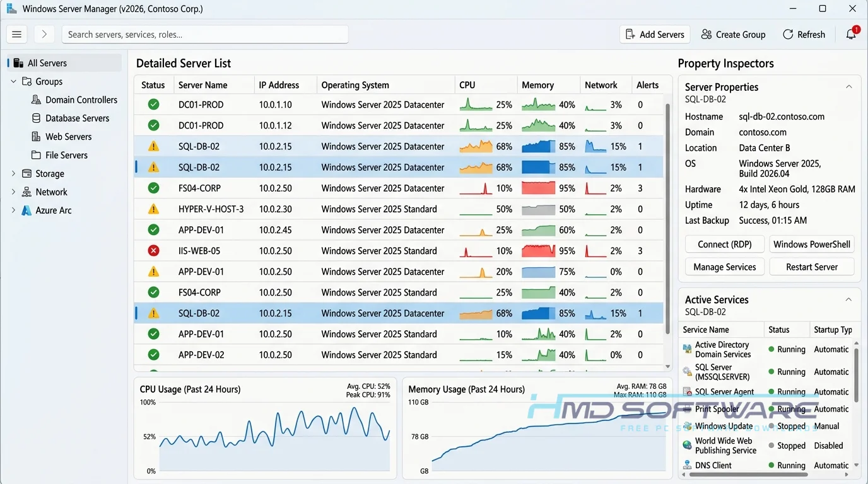Expand the Network tree node
The image size is (868, 484).
[x=13, y=192]
